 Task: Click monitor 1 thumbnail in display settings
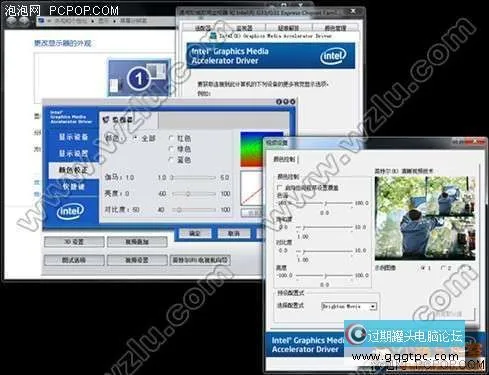coord(139,78)
